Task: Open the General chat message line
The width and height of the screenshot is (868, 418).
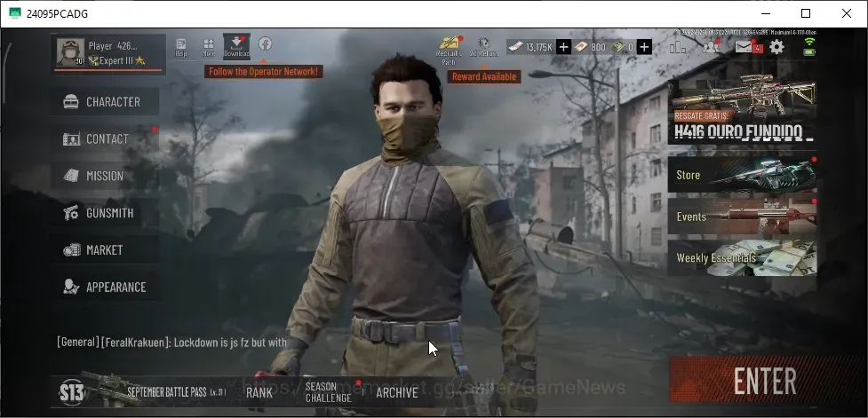Action: pos(171,343)
